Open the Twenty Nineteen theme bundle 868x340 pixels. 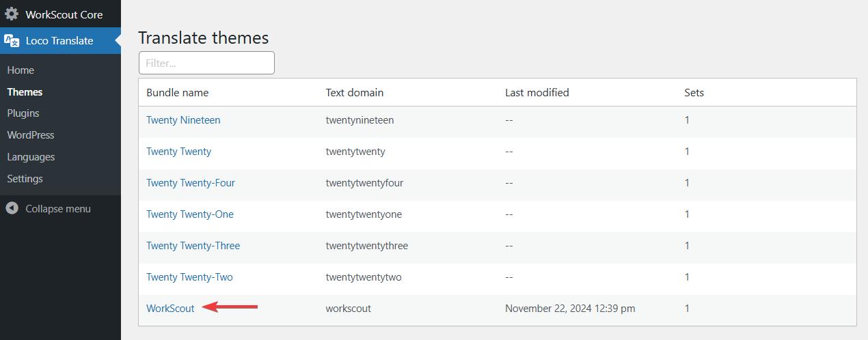[x=183, y=120]
